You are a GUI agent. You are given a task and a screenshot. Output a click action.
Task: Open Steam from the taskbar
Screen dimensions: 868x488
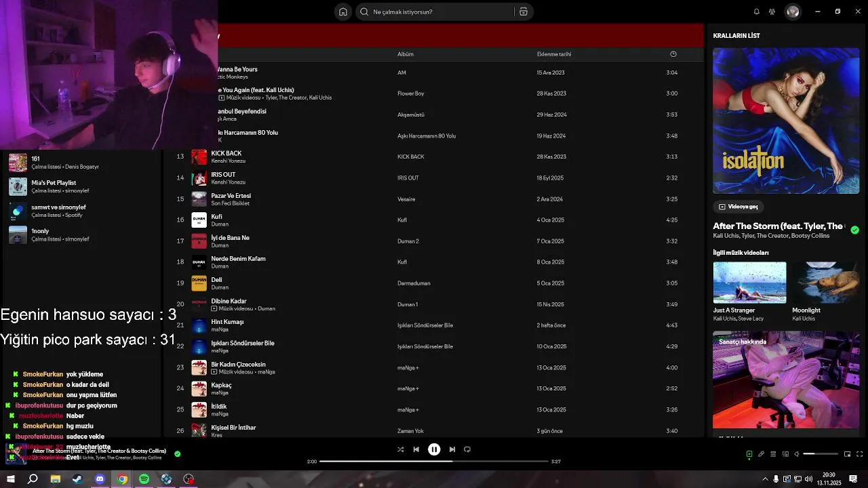(x=77, y=479)
